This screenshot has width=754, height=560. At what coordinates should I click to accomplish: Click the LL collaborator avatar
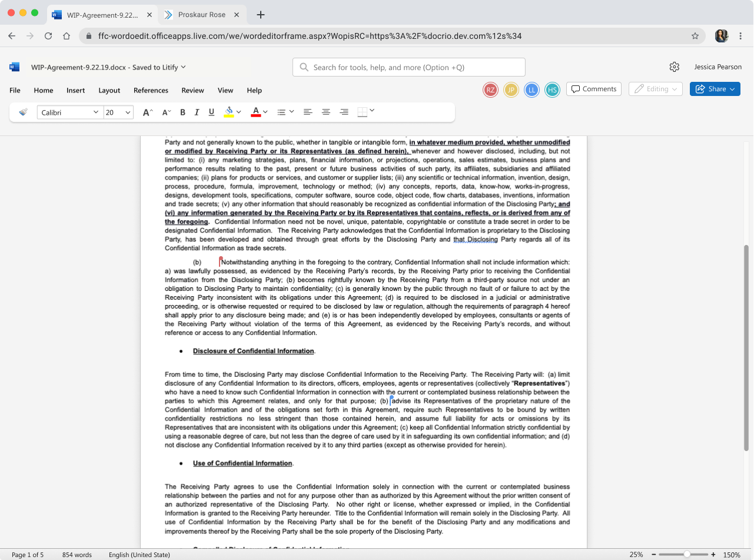pyautogui.click(x=532, y=90)
